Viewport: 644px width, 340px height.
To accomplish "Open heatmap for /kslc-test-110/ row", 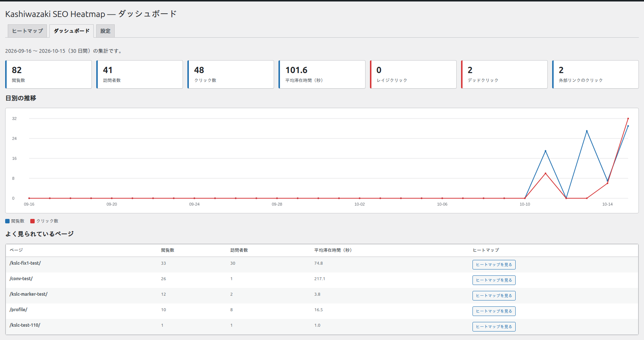I will 494,327.
